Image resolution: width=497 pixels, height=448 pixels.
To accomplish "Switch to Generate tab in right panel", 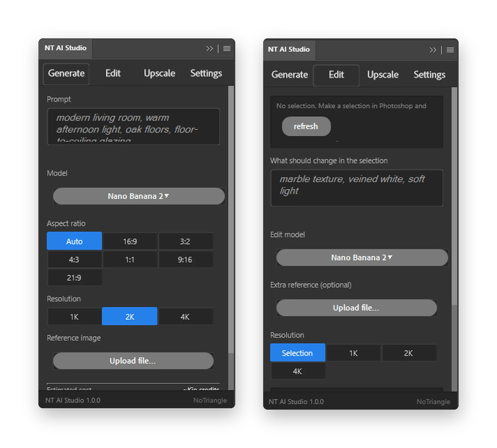I will coord(290,75).
